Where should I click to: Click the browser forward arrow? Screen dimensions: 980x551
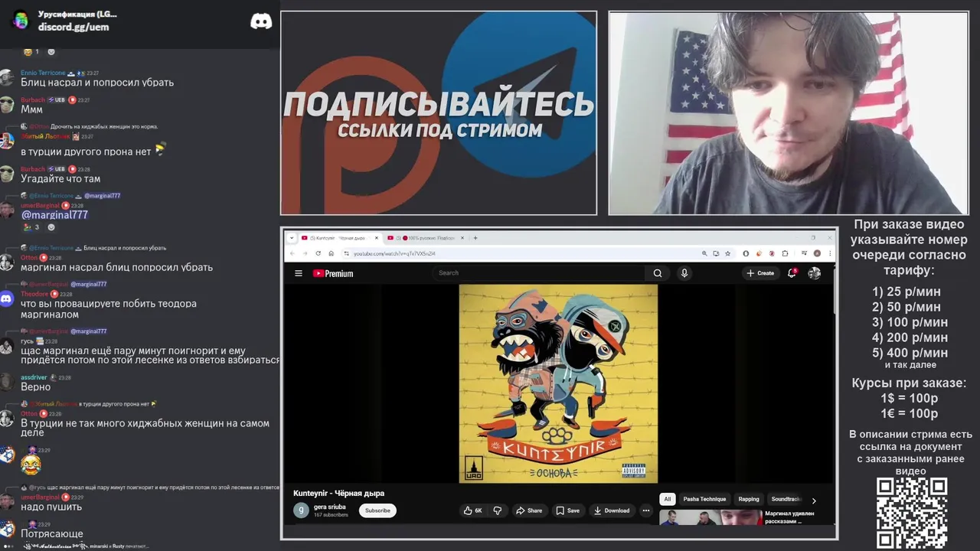pyautogui.click(x=304, y=253)
